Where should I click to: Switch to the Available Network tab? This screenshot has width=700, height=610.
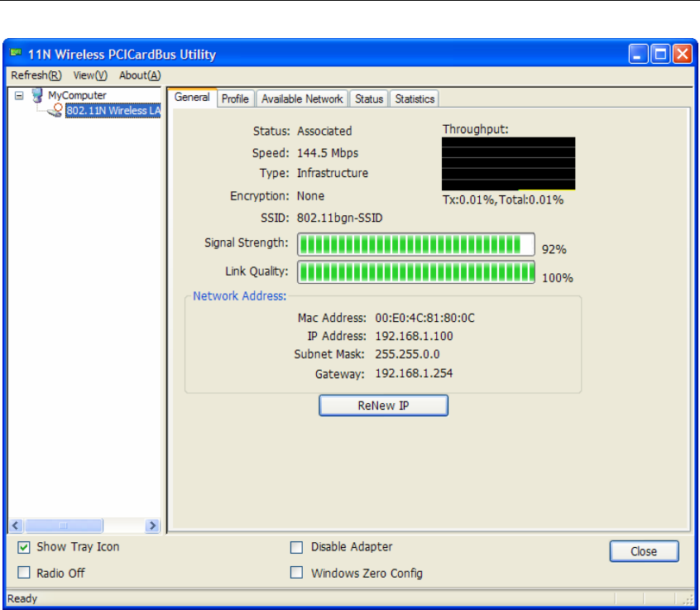coord(302,98)
